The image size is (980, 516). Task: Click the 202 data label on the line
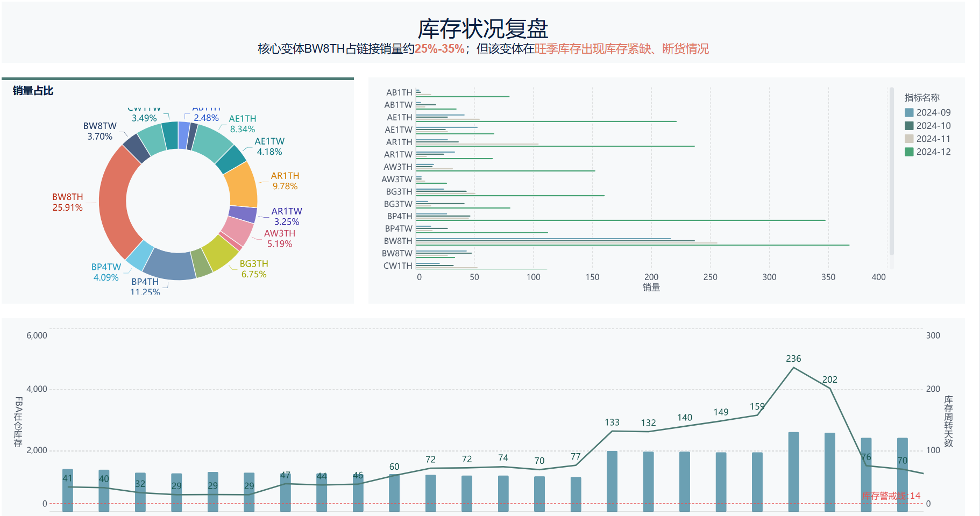pos(829,379)
